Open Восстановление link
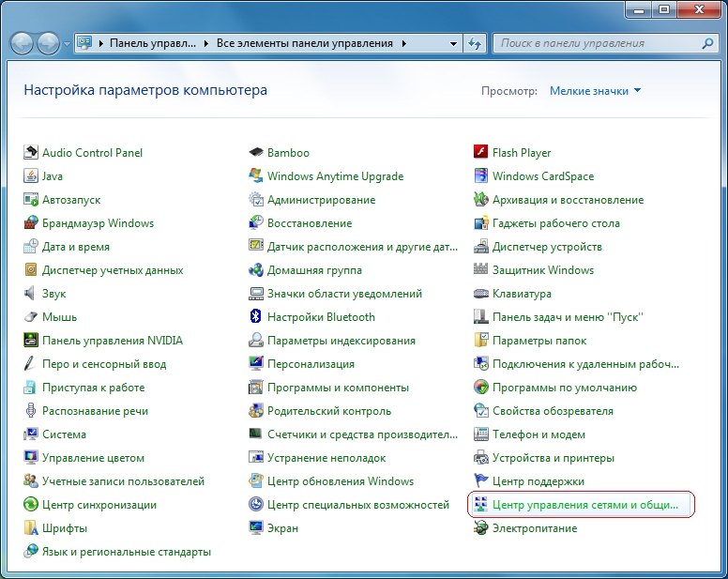 click(x=310, y=223)
